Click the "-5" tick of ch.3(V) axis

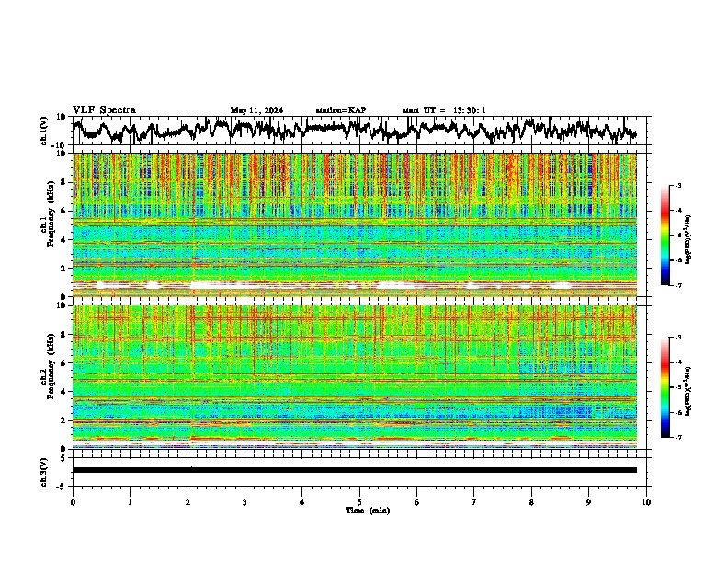[63, 487]
